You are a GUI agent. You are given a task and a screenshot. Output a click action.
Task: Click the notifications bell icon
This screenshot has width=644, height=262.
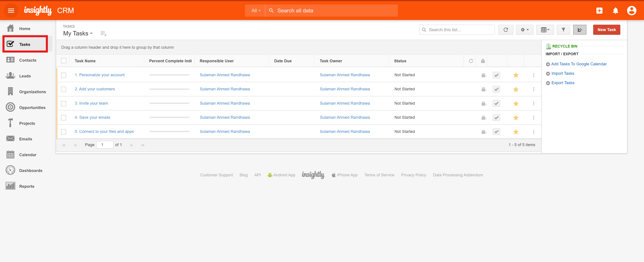tap(615, 10)
